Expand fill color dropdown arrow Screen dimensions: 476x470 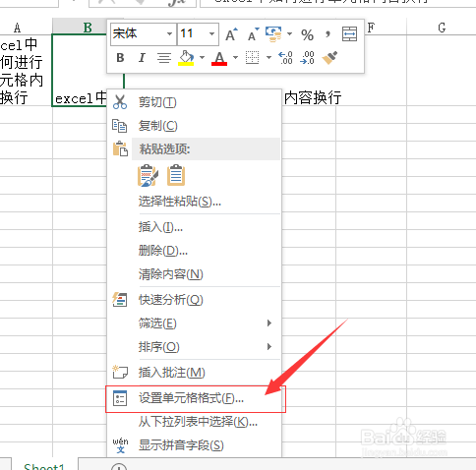(202, 58)
